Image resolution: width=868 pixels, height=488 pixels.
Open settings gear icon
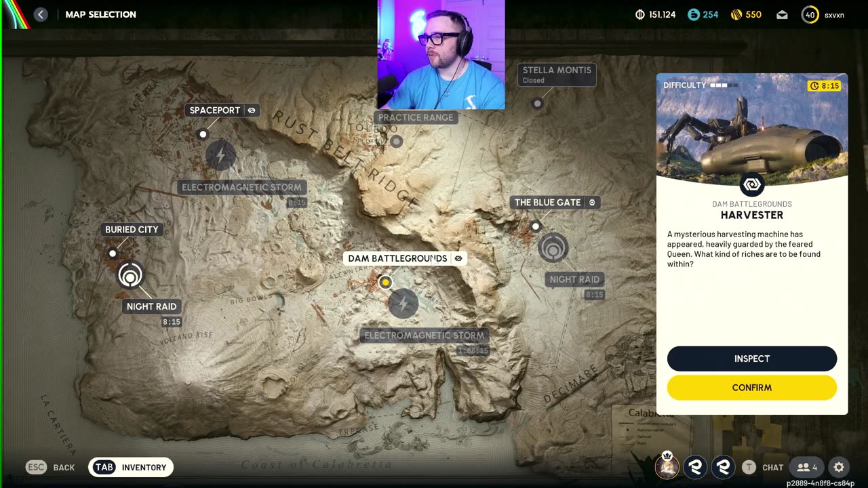coord(839,467)
